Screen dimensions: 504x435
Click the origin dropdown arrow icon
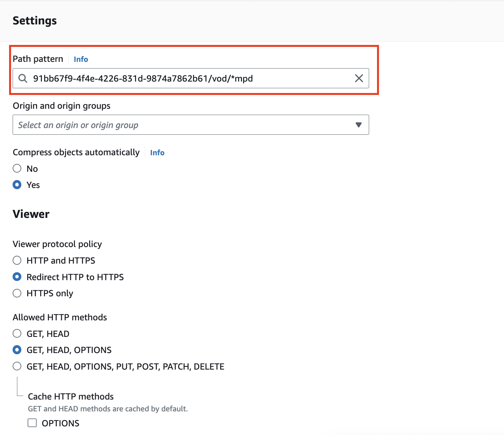tap(358, 125)
